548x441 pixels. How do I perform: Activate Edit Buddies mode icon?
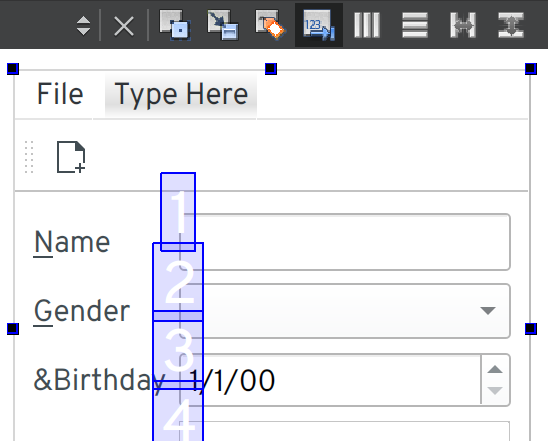tap(271, 25)
